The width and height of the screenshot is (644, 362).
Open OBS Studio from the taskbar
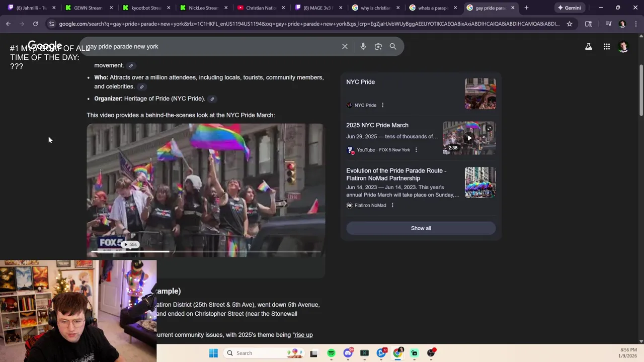(x=431, y=353)
